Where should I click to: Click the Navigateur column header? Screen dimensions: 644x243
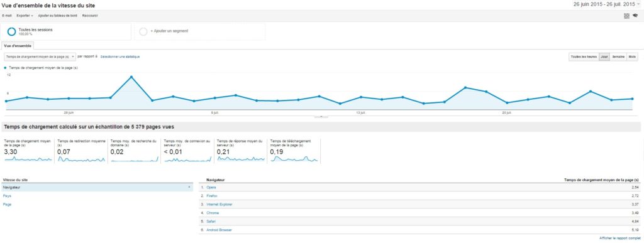click(215, 180)
